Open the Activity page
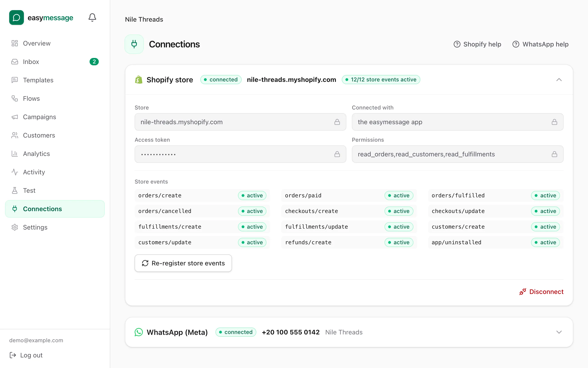The width and height of the screenshot is (588, 368). point(55,172)
